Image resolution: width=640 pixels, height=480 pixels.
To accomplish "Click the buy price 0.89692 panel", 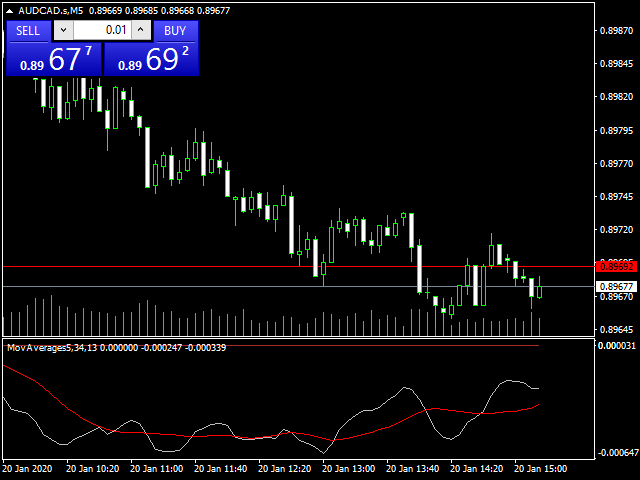I will (x=151, y=59).
